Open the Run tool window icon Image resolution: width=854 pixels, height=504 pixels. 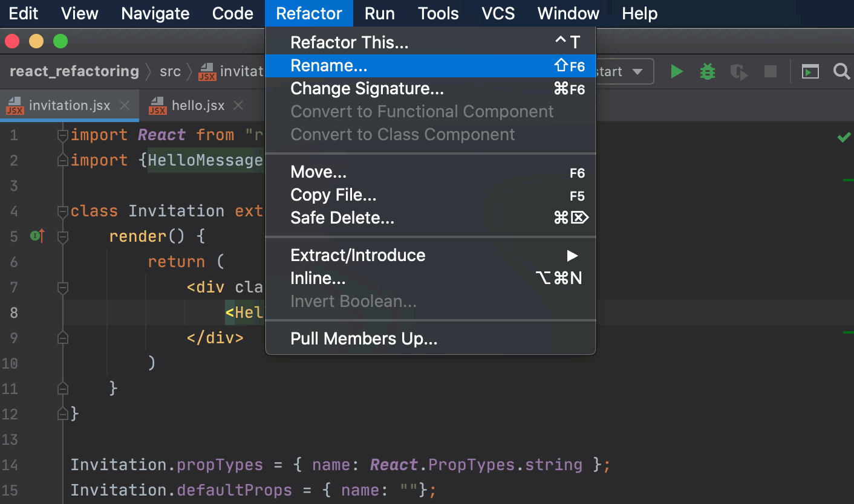tap(810, 71)
